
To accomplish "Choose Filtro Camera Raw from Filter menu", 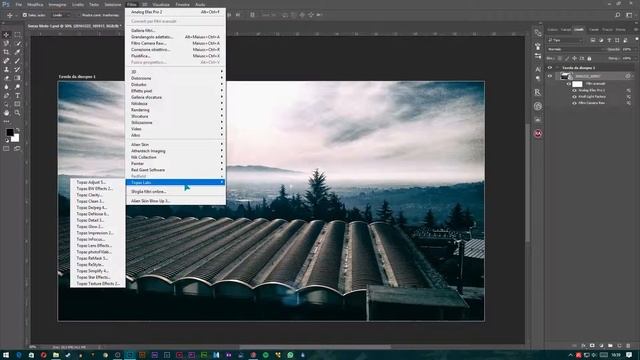I will pyautogui.click(x=176, y=43).
